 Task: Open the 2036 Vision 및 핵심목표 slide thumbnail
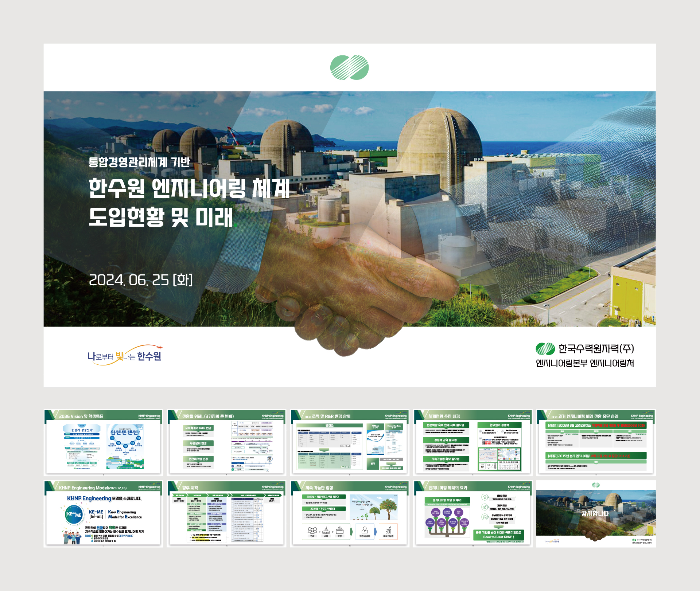103,442
